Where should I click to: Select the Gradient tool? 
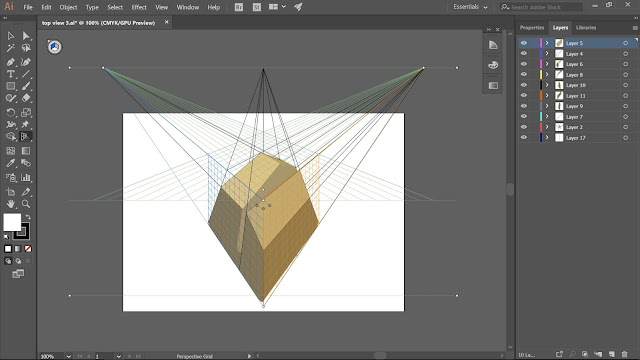click(x=26, y=151)
